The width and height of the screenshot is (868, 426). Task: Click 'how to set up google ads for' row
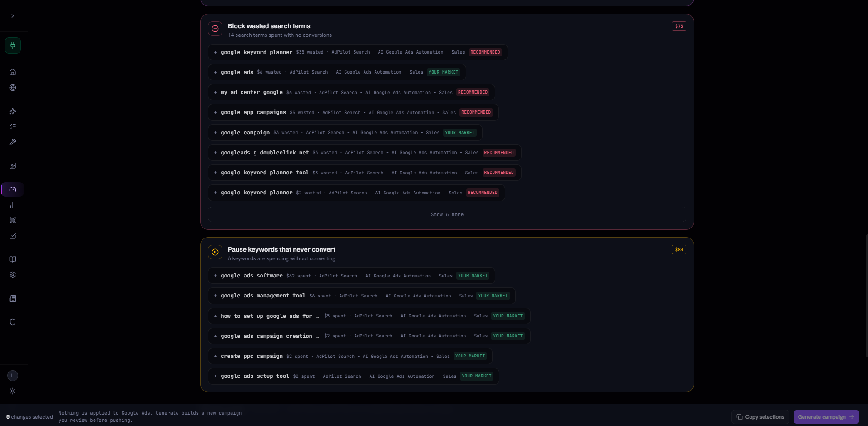369,316
